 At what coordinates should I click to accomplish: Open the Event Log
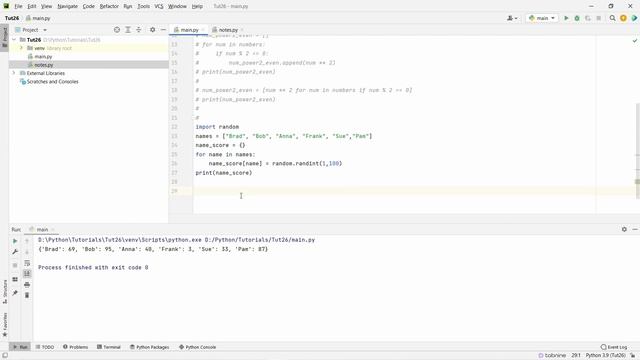click(614, 347)
